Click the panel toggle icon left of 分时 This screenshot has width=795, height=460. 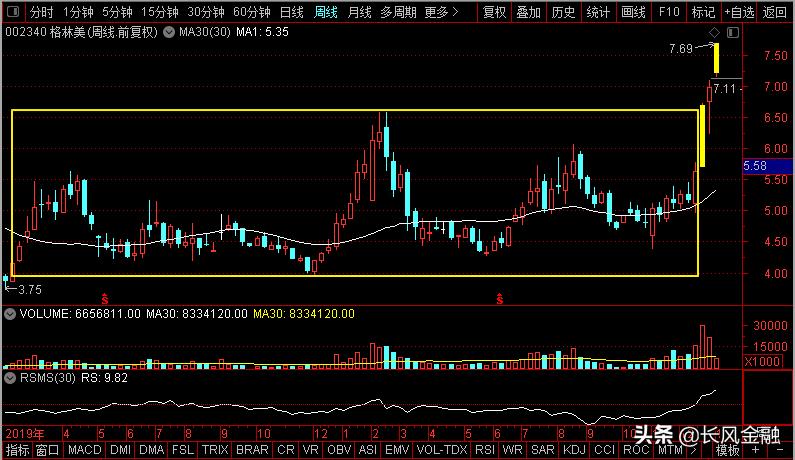(13, 11)
